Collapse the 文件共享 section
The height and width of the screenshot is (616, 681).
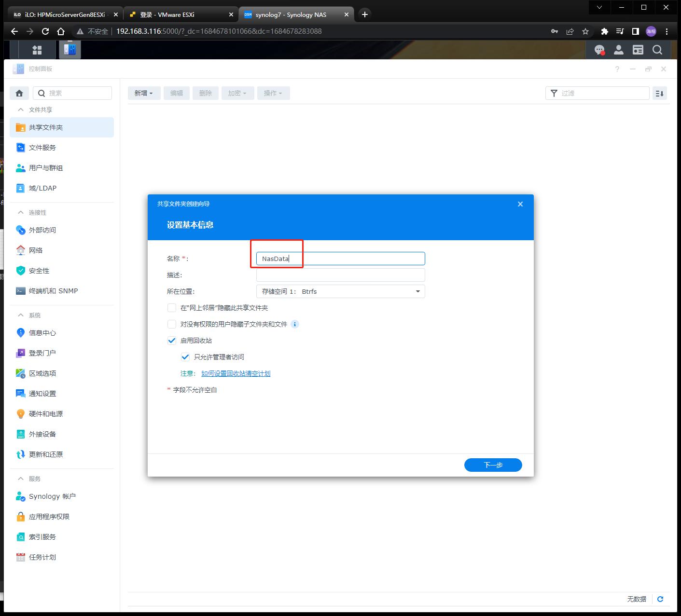pos(21,110)
